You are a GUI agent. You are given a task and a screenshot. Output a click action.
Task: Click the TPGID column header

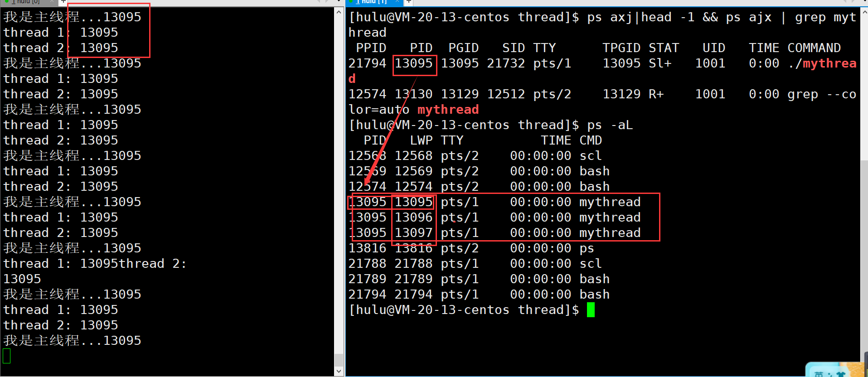[x=621, y=48]
